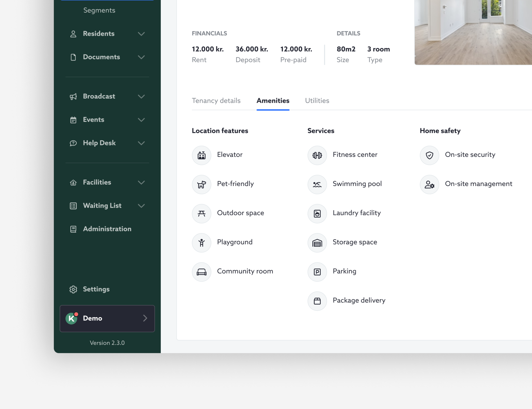Select the Swimming pool icon
The height and width of the screenshot is (409, 532).
317,184
